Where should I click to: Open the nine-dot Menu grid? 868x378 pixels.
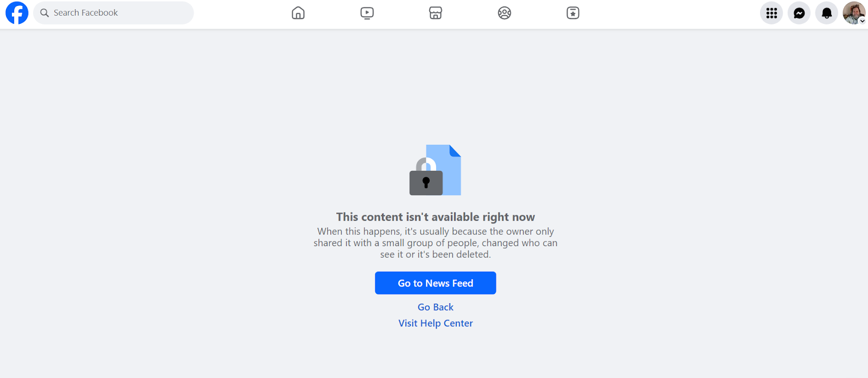(x=771, y=13)
